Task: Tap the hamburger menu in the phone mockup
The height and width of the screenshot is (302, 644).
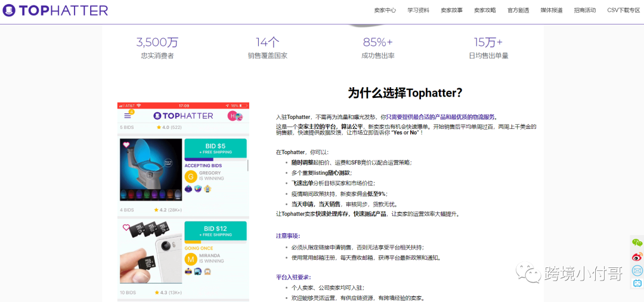Action: [128, 116]
